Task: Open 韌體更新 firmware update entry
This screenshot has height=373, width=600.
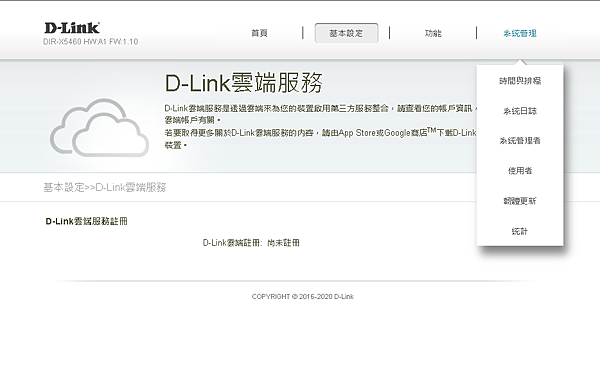Action: pyautogui.click(x=520, y=201)
